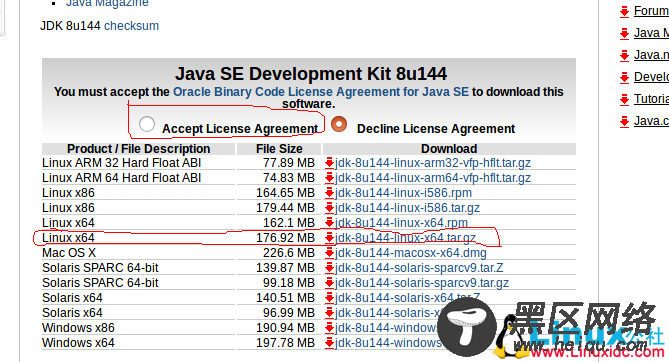The height and width of the screenshot is (362, 669).
Task: Download jdk-8u144-linux-x64.rpm
Action: tap(401, 223)
